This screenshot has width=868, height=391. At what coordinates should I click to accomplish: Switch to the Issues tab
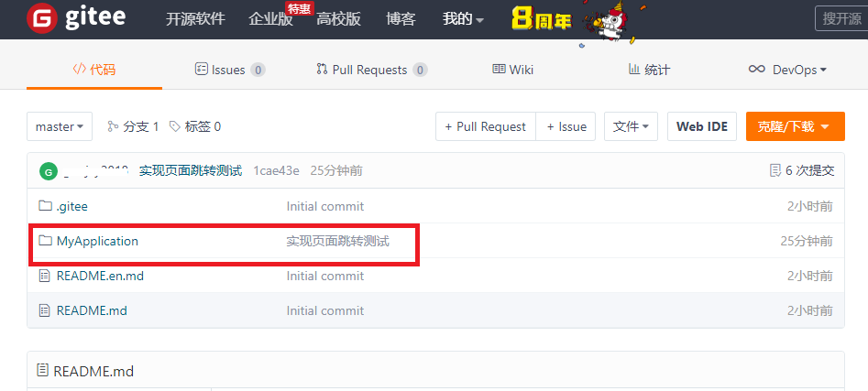230,70
